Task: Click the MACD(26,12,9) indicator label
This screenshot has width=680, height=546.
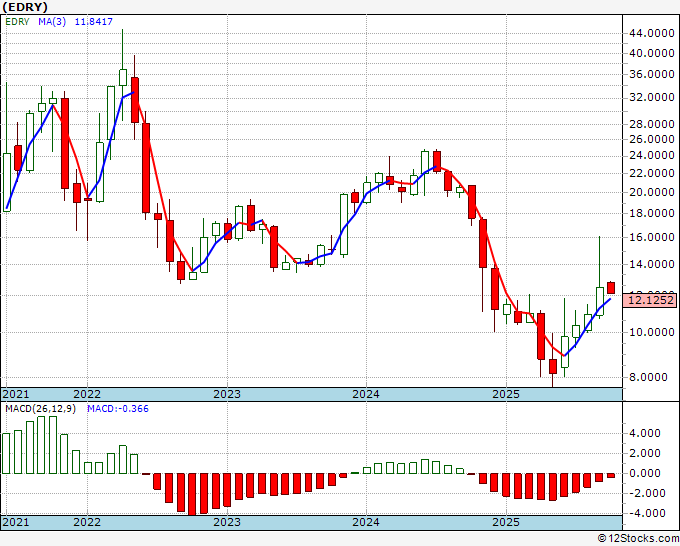Action: pos(40,409)
